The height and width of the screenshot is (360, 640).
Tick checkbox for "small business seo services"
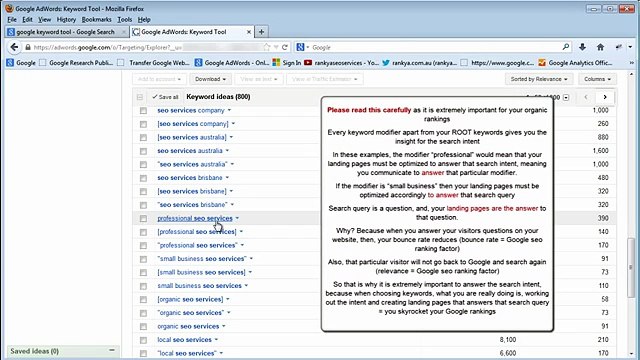click(143, 259)
